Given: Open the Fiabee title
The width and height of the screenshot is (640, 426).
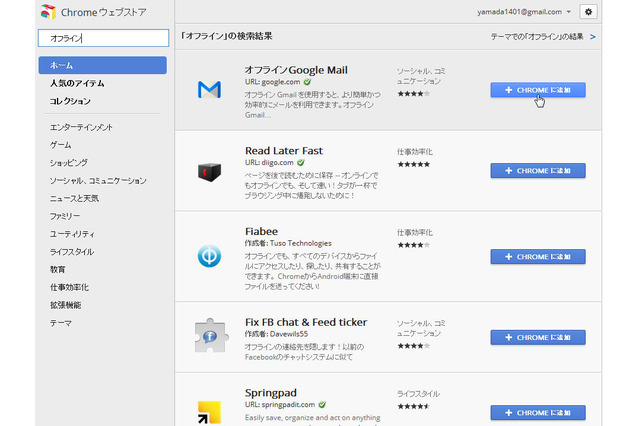Looking at the screenshot, I should point(261,232).
